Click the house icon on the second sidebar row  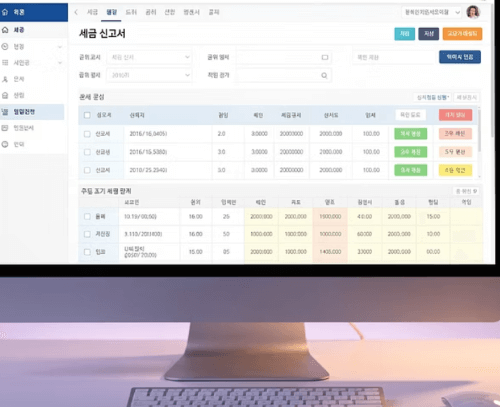(x=5, y=30)
